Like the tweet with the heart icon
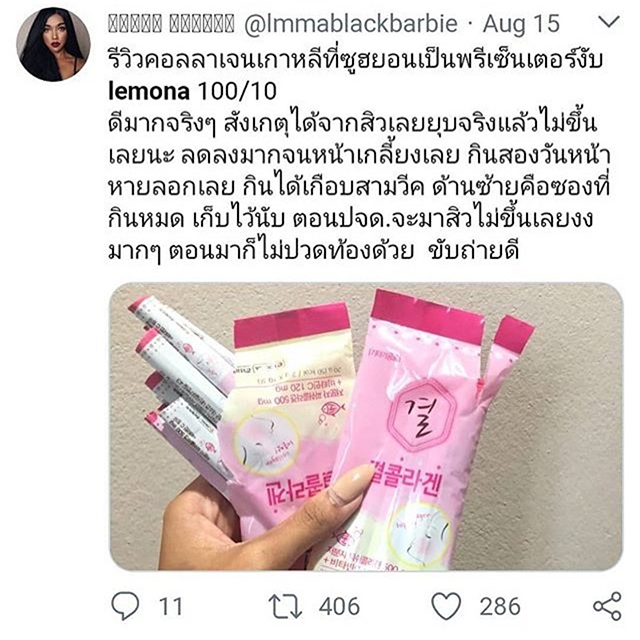Image resolution: width=640 pixels, height=640 pixels. tap(447, 607)
